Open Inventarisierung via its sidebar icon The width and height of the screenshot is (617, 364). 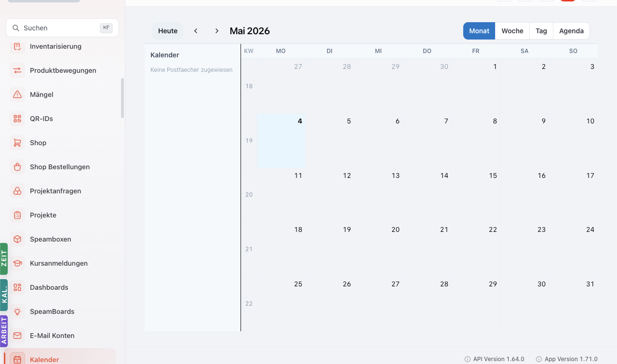(17, 46)
